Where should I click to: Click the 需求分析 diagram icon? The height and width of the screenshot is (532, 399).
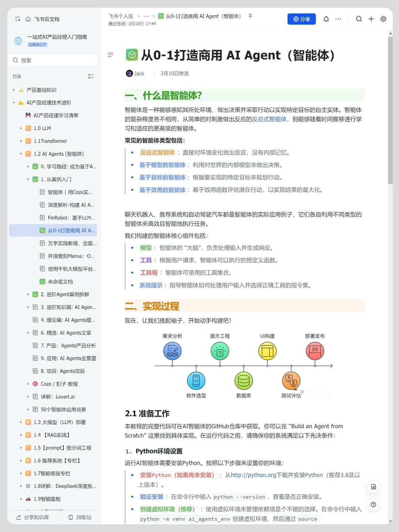click(172, 351)
